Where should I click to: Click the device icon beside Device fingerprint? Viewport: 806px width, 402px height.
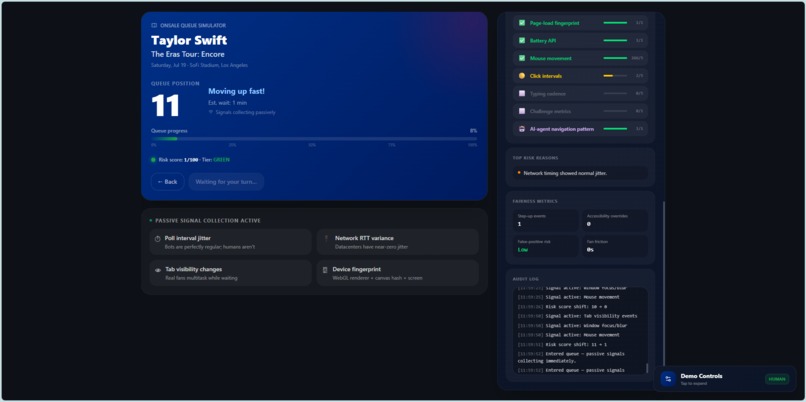point(325,270)
